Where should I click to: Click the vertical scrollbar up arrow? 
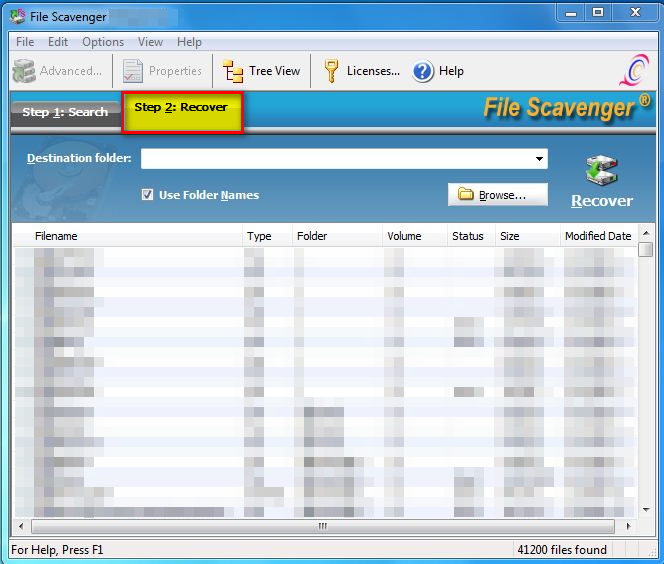click(646, 233)
